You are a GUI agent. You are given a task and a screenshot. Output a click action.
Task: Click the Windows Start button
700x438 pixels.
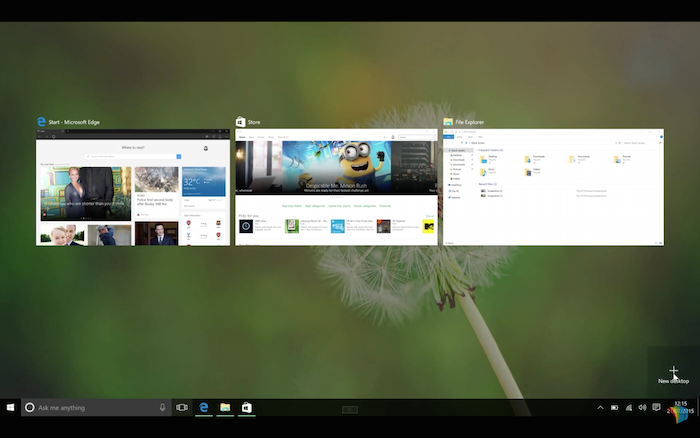point(10,408)
